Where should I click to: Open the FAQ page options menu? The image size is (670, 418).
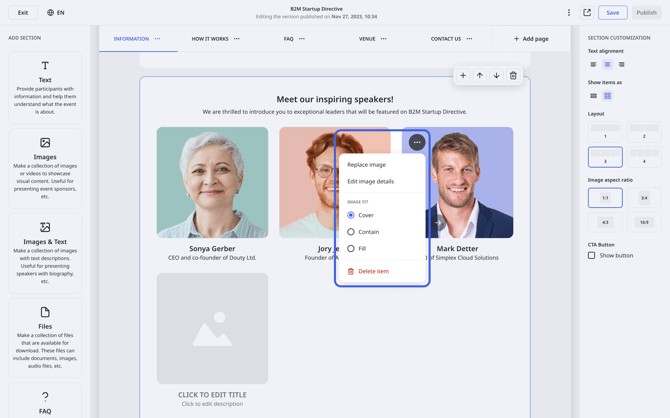[x=302, y=38]
